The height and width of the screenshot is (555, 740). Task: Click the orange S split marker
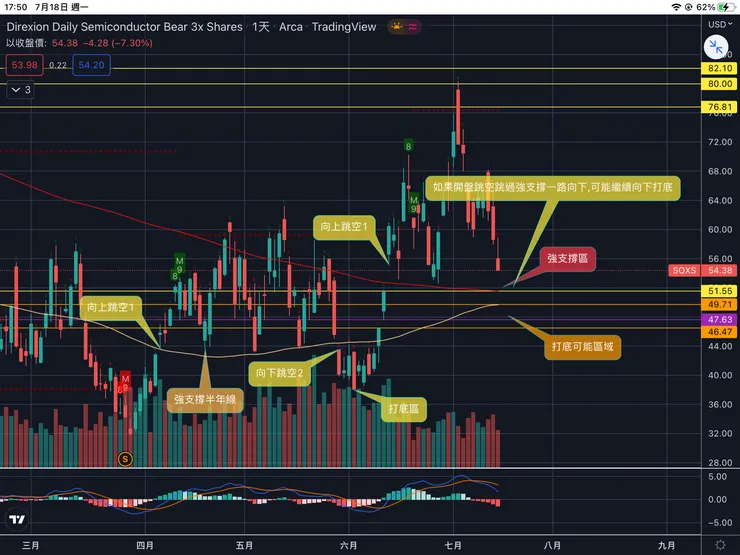tap(125, 459)
